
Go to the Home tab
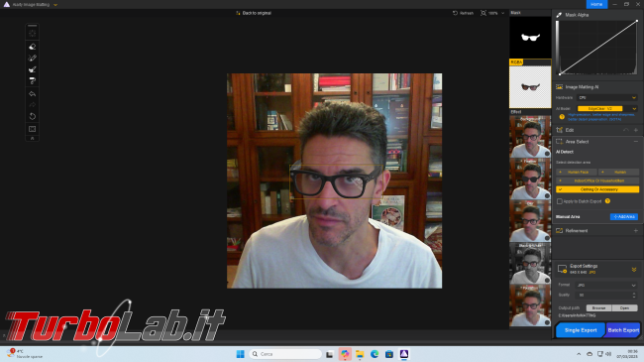pos(596,4)
